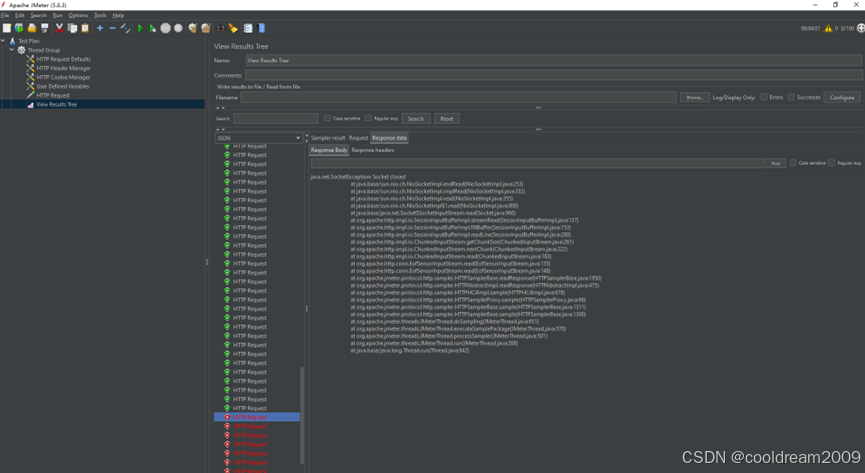Click the Reset button

tap(446, 119)
